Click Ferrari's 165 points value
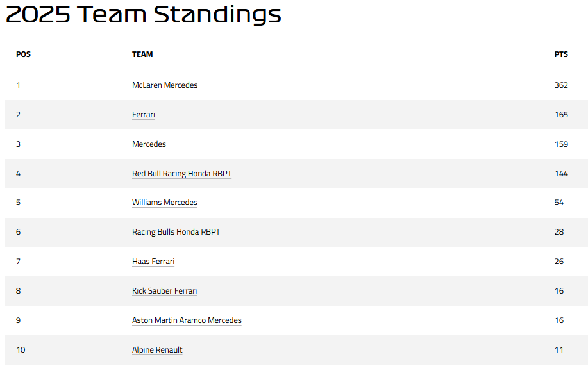This screenshot has height=366, width=588. [x=561, y=115]
